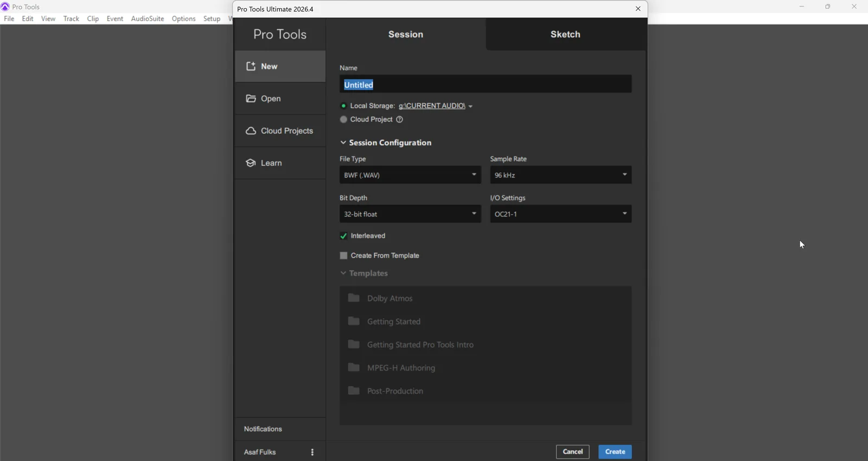Minimize the main Pro Tools window
The image size is (868, 461).
(802, 7)
